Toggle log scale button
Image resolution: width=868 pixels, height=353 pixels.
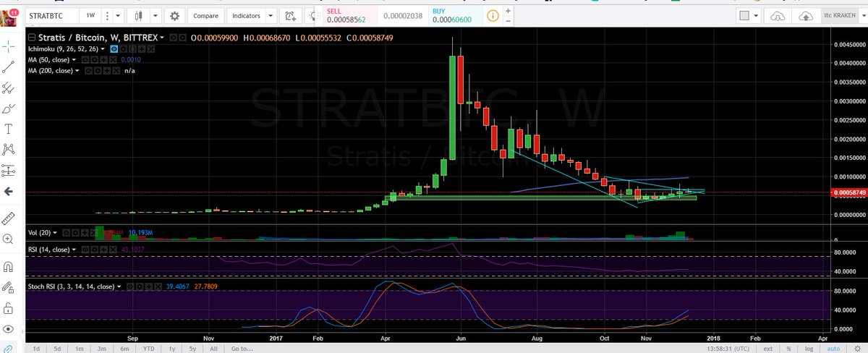pyautogui.click(x=809, y=349)
